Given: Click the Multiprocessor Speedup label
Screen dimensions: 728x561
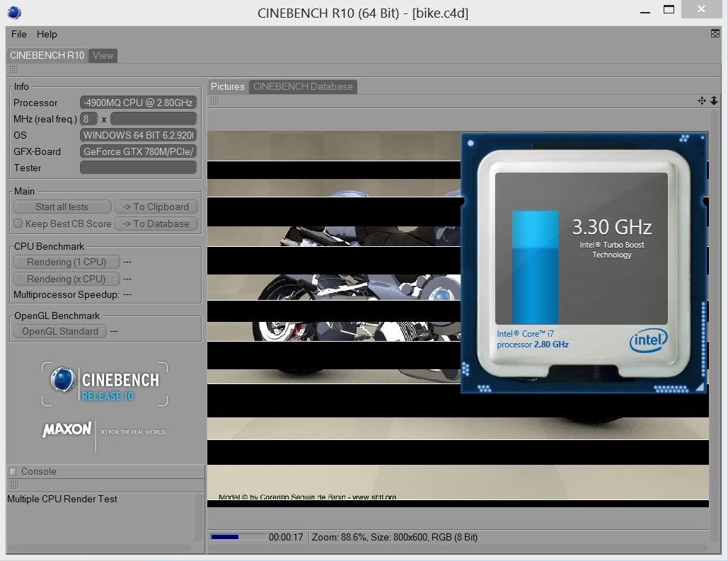Looking at the screenshot, I should [x=67, y=294].
